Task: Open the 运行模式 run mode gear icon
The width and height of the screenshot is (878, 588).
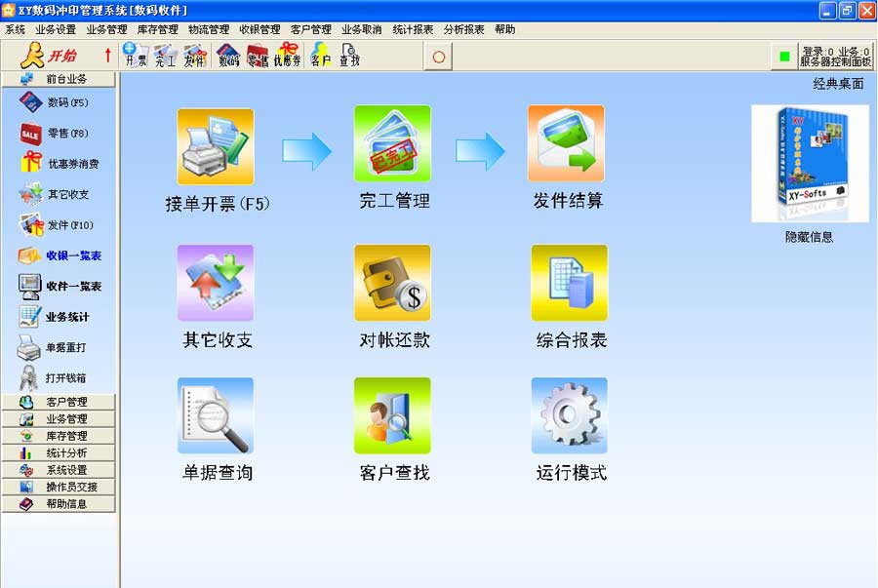Action: [569, 414]
